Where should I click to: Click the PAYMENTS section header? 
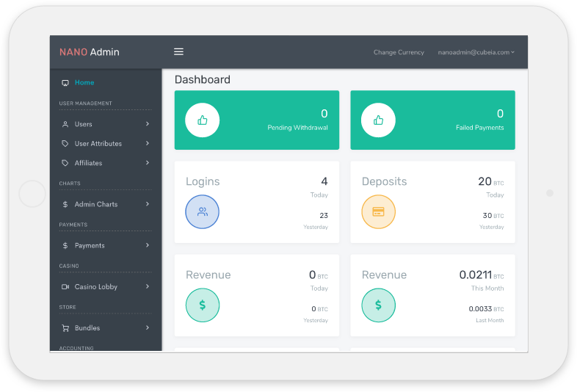tap(73, 225)
